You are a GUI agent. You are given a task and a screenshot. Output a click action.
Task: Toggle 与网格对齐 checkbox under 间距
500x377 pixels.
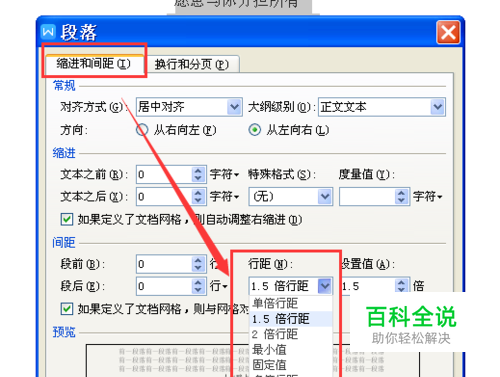pyautogui.click(x=67, y=309)
